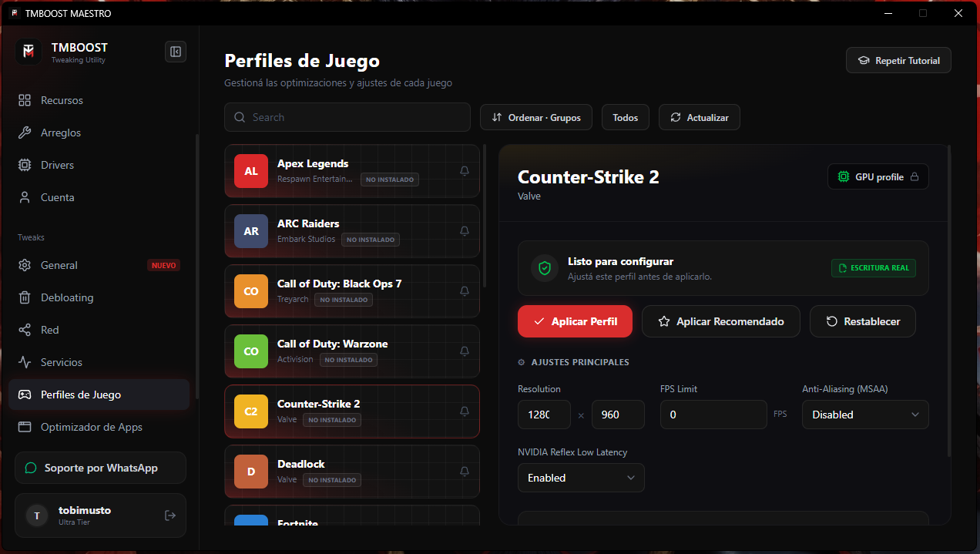Open Debloating tweaks
Viewport: 980px width, 554px height.
click(x=99, y=297)
